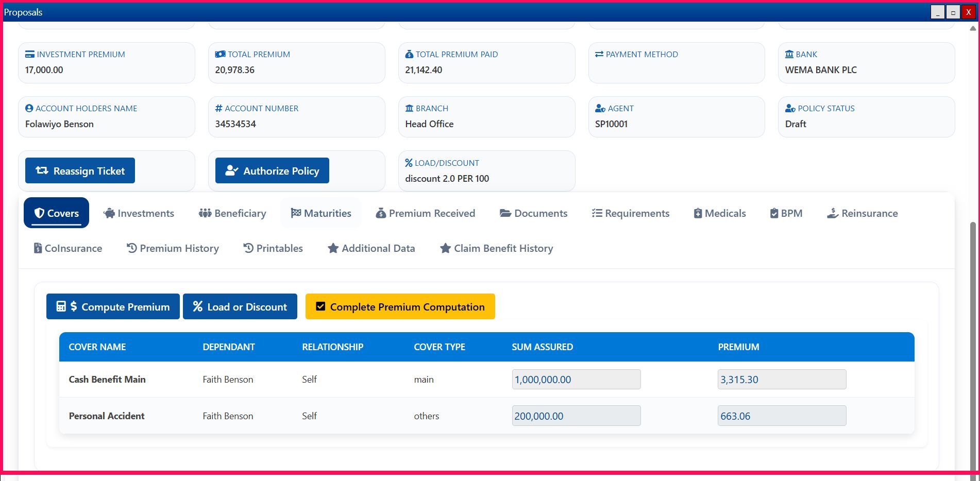Viewport: 980px width, 481px height.
Task: Click the shield icon on Covers tab
Action: tap(39, 213)
